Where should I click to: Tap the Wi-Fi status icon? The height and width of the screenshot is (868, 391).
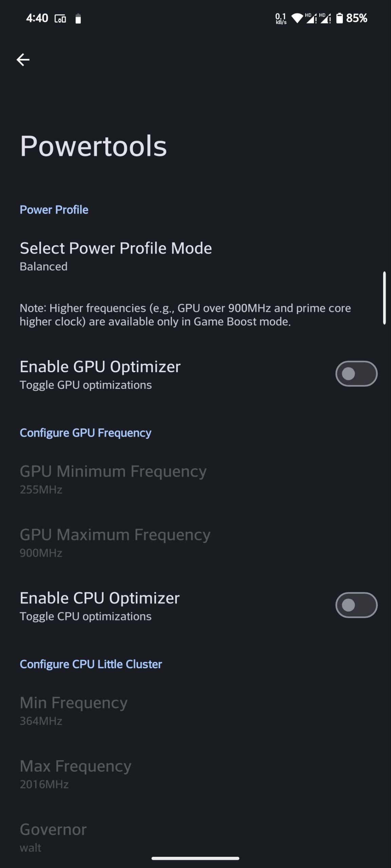pyautogui.click(x=297, y=18)
